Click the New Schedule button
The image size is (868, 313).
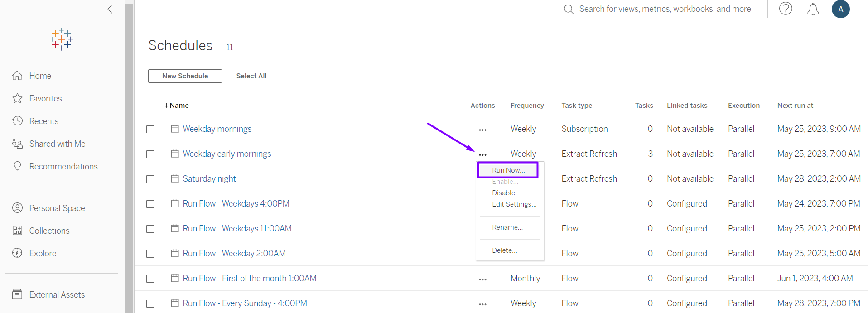185,76
